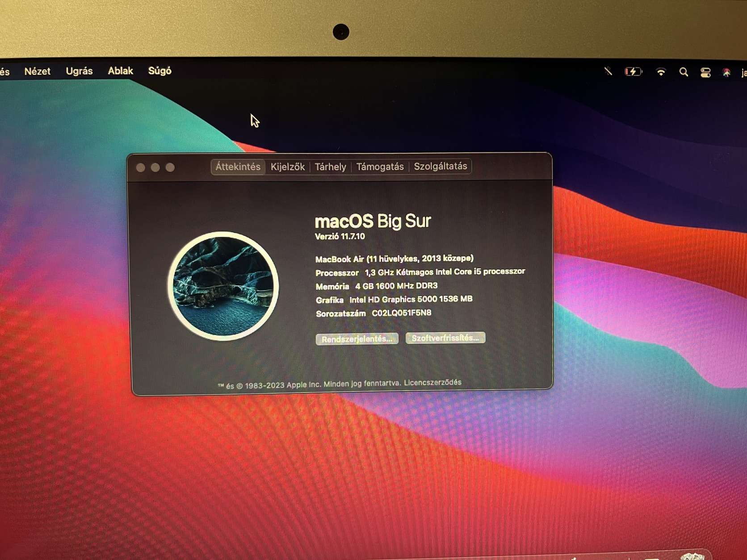Minimize the About This Mac window
Viewport: 747px width, 560px height.
[x=155, y=167]
